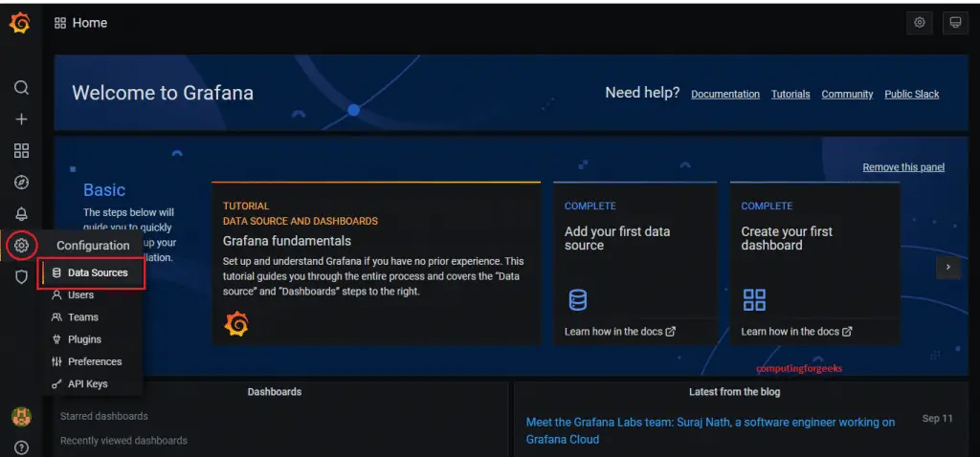Open the Documentation link
The image size is (980, 457).
pos(725,95)
